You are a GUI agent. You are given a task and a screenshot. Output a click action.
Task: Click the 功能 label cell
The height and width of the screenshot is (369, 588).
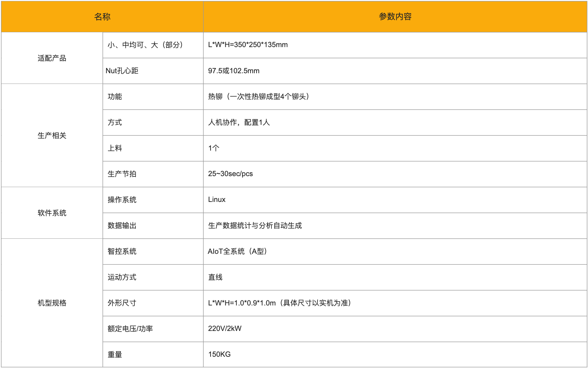(x=115, y=97)
